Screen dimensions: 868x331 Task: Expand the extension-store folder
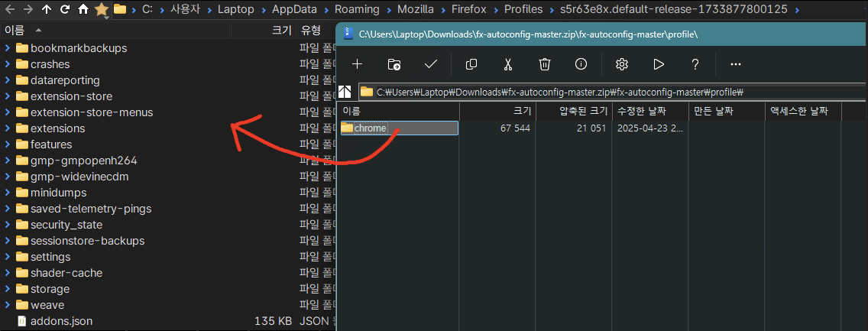(x=7, y=96)
